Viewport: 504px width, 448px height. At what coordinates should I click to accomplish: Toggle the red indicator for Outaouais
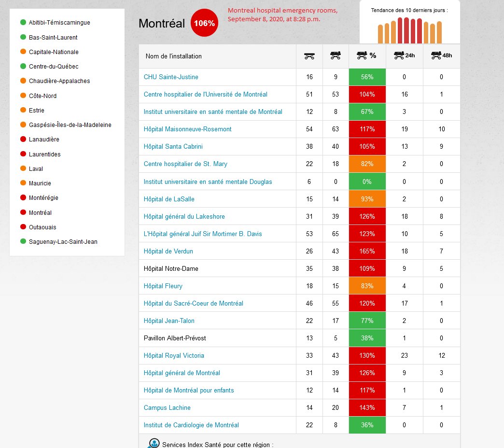tap(22, 227)
